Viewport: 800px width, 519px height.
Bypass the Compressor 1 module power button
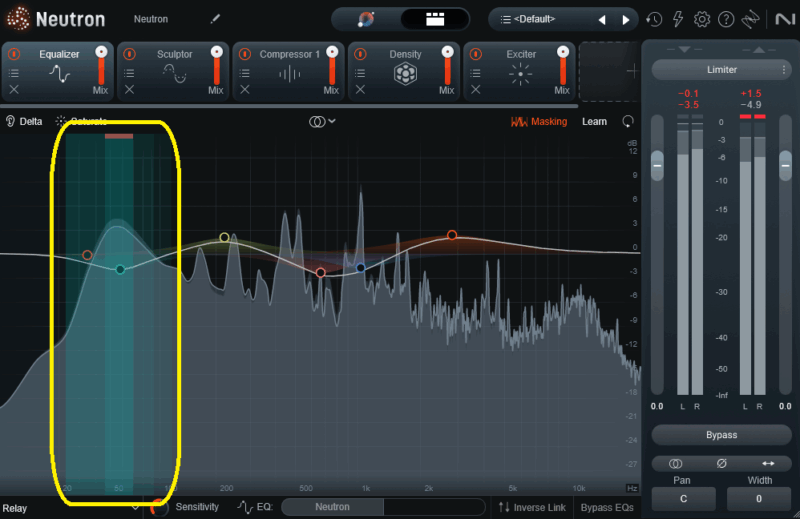tap(245, 54)
